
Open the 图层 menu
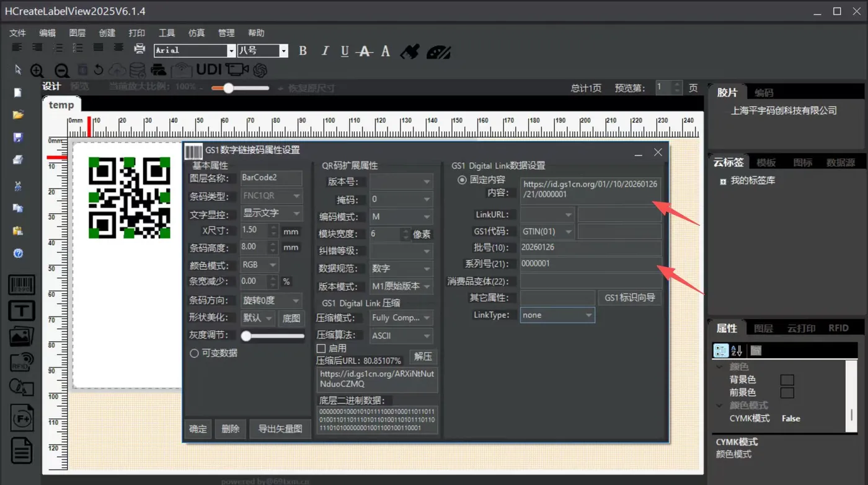click(x=77, y=33)
